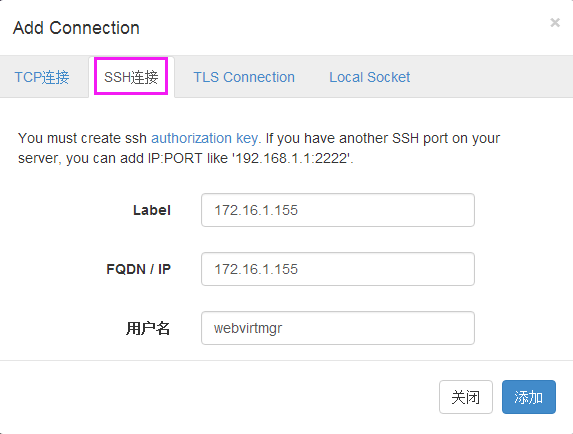
Task: Close the Add Connection dialog with the X icon
Action: point(555,23)
